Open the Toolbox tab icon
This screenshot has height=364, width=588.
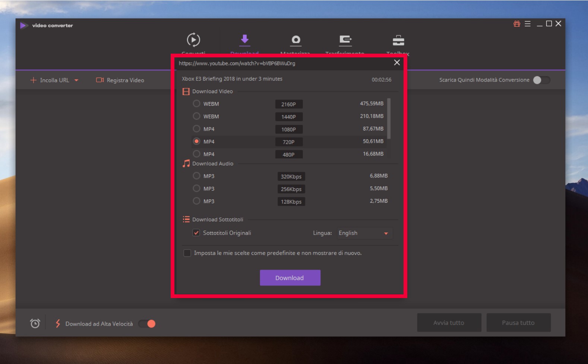398,40
